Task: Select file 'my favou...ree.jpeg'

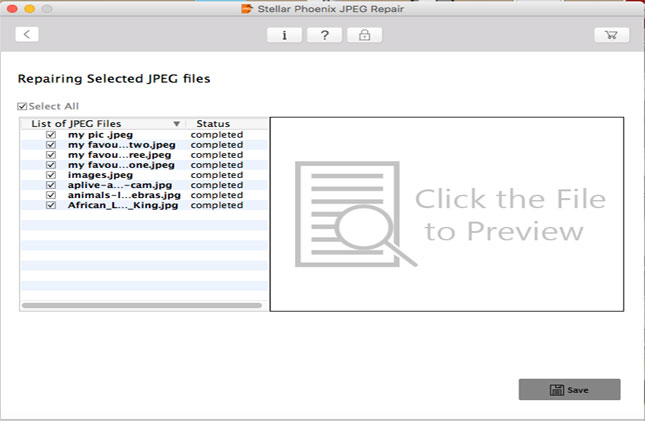Action: [x=119, y=155]
